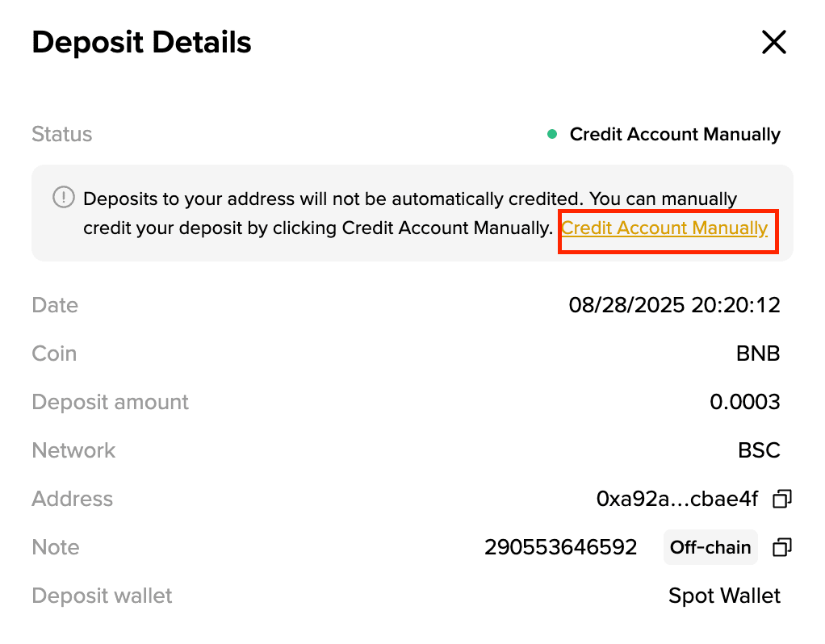This screenshot has width=825, height=644.
Task: Click the date value 08/28/2025 20:20:12
Action: [x=674, y=306]
